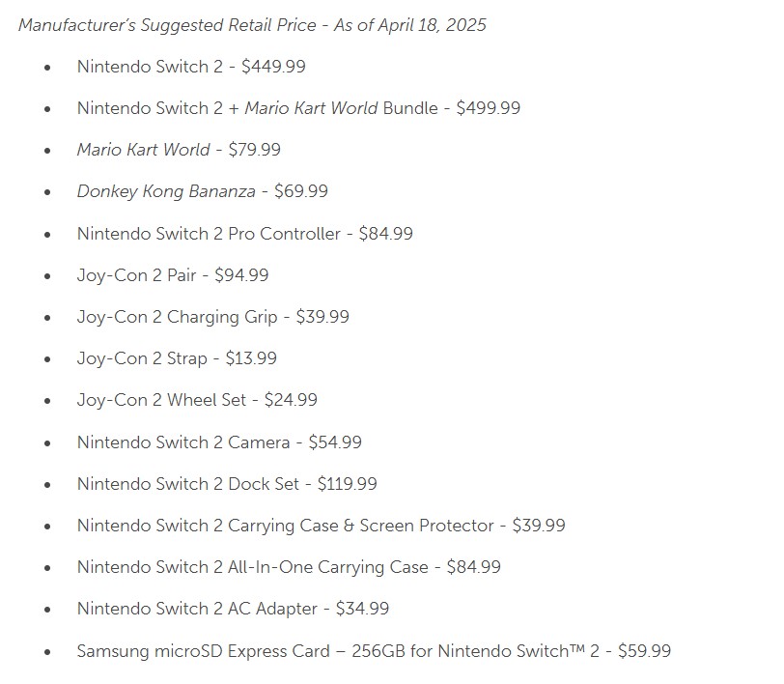
Task: Click the Joy-Con 2 Charging Grip item
Action: 213,317
